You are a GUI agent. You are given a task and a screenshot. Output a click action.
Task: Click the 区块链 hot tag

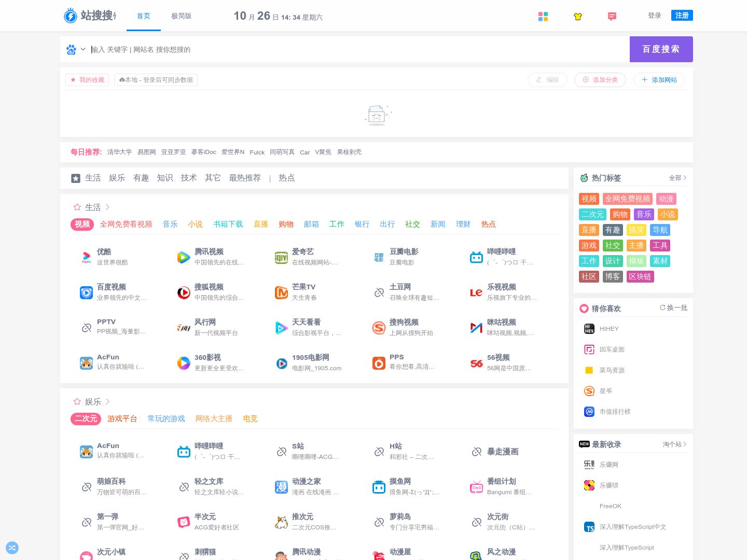coord(640,277)
